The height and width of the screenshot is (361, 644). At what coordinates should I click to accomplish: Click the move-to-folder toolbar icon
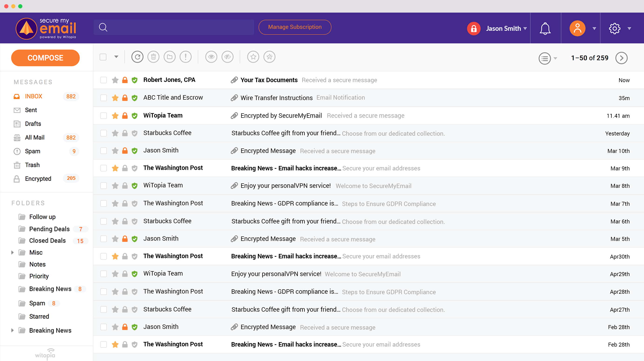click(170, 57)
